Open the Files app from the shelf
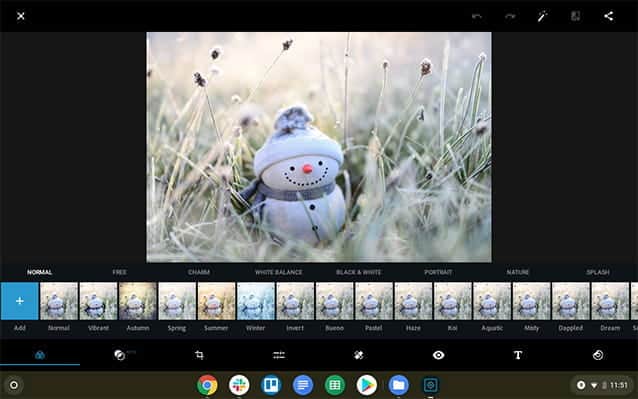 [x=399, y=385]
